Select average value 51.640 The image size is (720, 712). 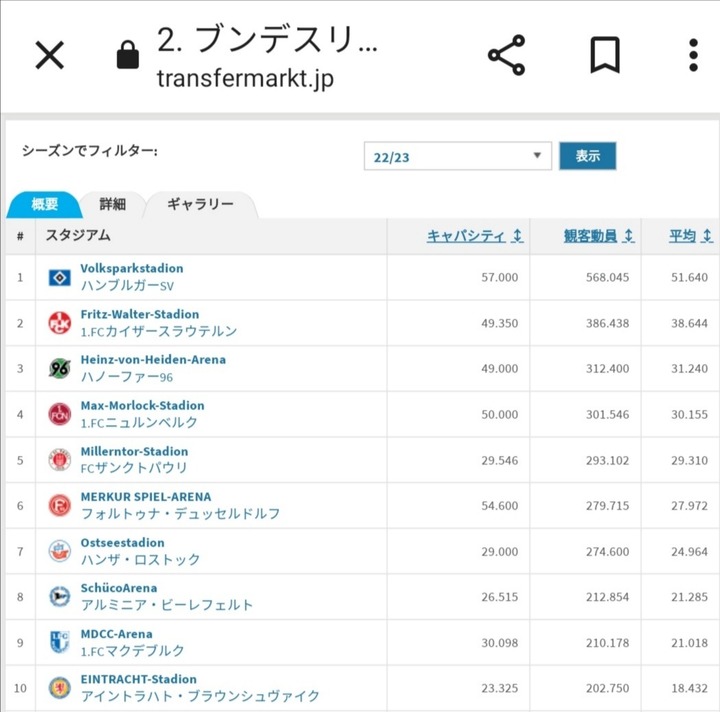[689, 277]
